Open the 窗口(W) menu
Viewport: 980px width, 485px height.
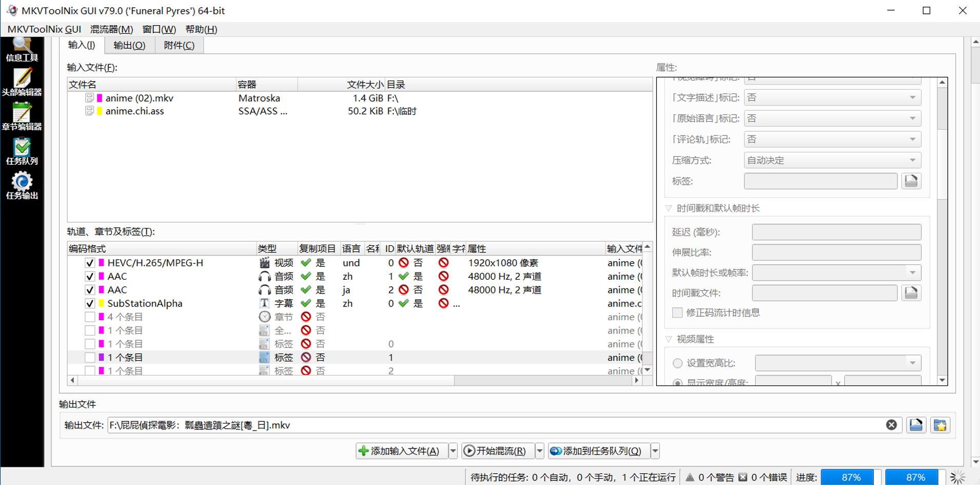[x=159, y=29]
